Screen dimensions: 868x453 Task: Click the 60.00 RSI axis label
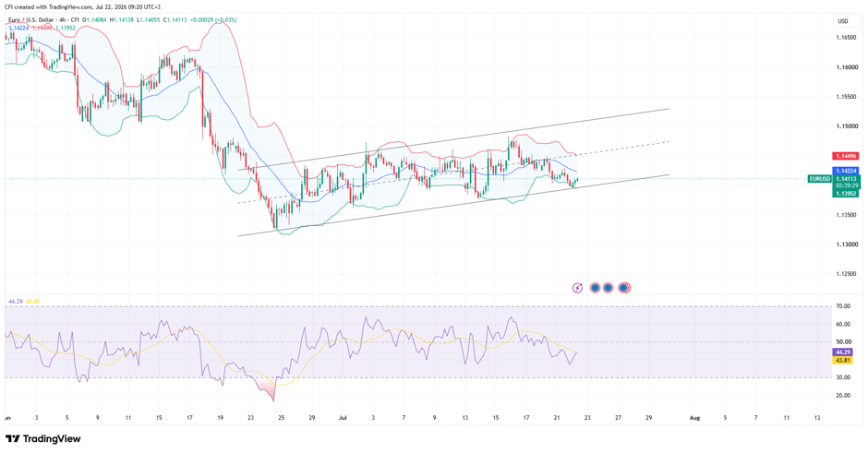(x=843, y=324)
